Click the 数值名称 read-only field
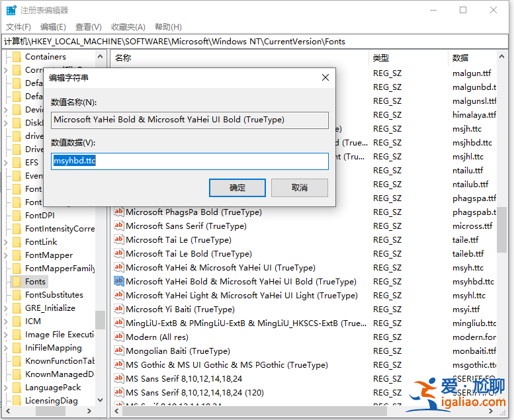The height and width of the screenshot is (420, 514). point(190,120)
